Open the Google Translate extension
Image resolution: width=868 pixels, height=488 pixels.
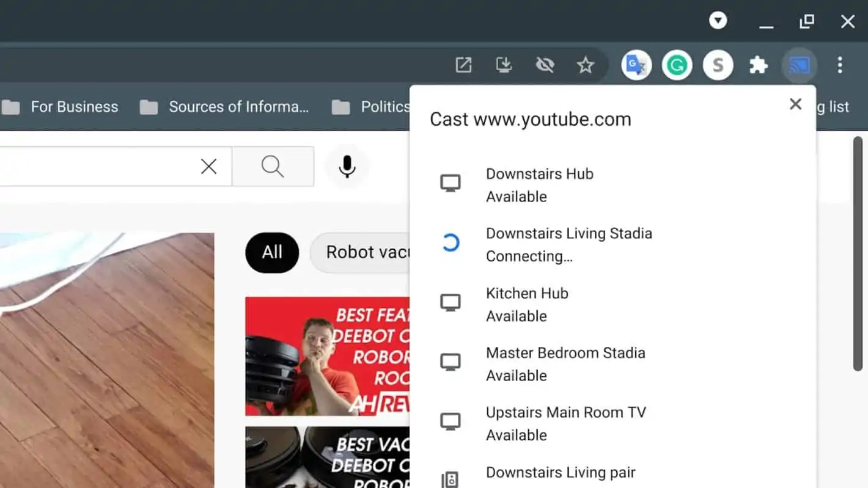[x=636, y=65]
